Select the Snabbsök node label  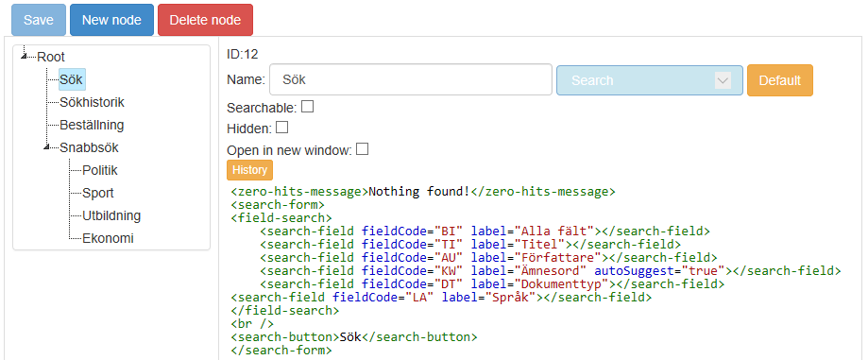pos(89,148)
